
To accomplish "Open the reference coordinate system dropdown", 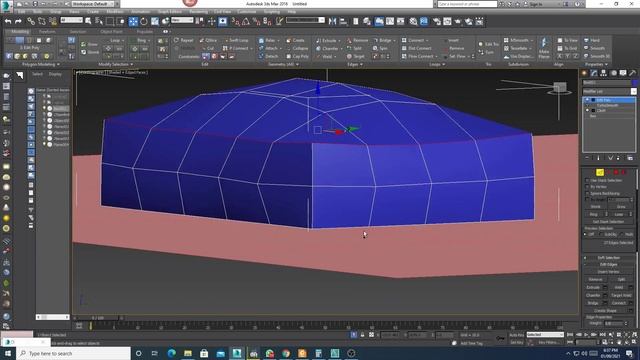I will pos(182,20).
